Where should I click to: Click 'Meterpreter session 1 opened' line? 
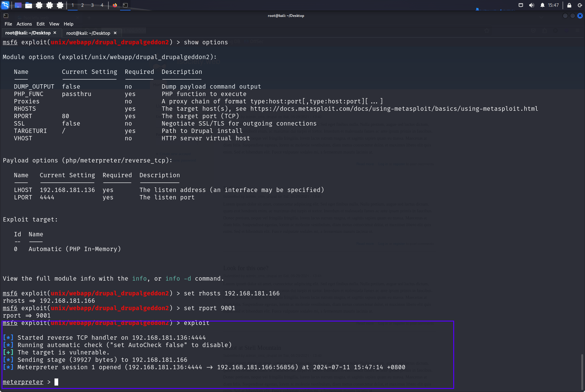(204, 367)
